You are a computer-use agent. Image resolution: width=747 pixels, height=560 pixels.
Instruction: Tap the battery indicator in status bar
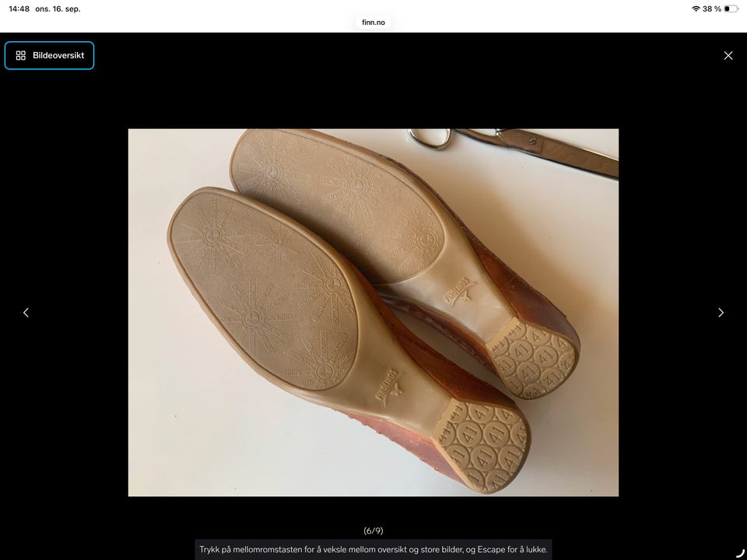[731, 9]
